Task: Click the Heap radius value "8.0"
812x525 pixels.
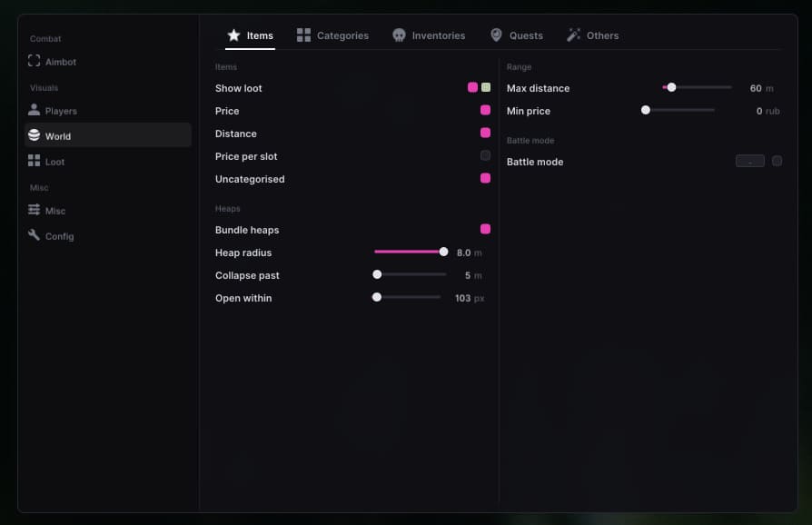Action: tap(463, 253)
